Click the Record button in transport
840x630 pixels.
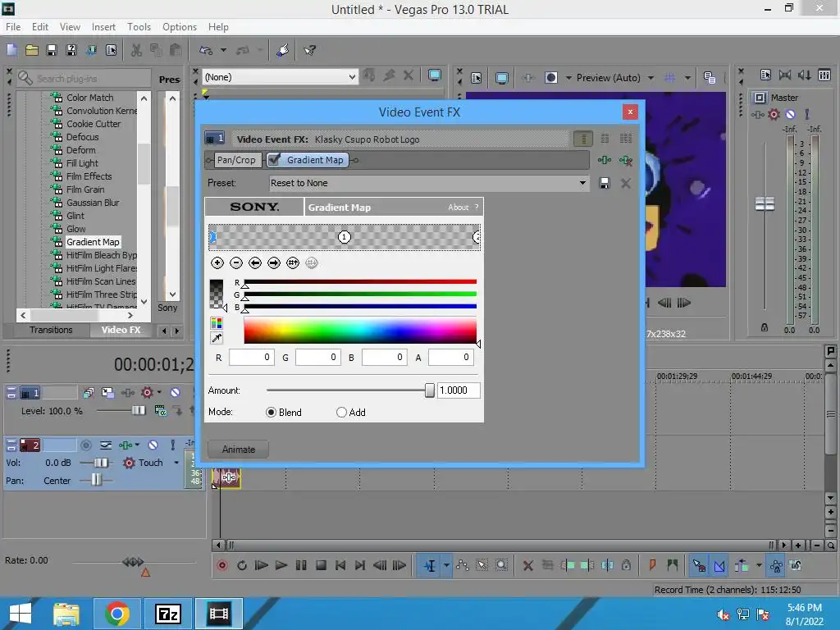[222, 565]
